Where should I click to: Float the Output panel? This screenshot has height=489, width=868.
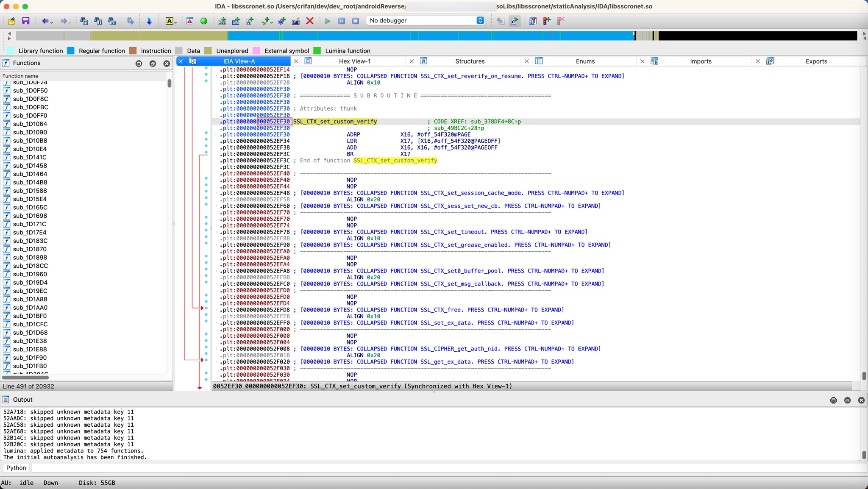click(x=847, y=400)
